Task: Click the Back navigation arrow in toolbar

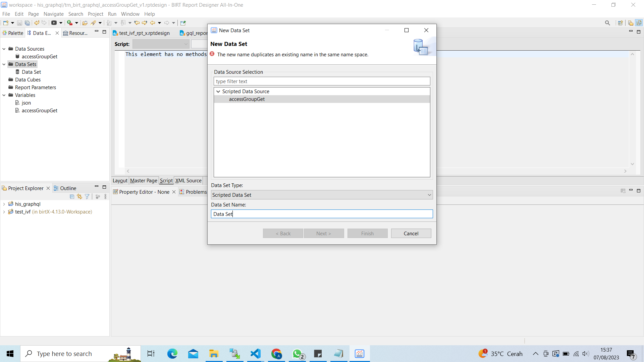Action: tap(153, 23)
